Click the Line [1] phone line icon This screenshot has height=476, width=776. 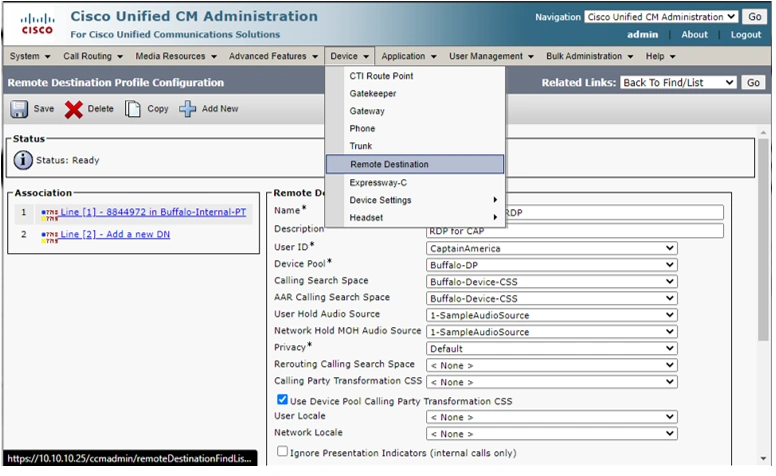(49, 214)
